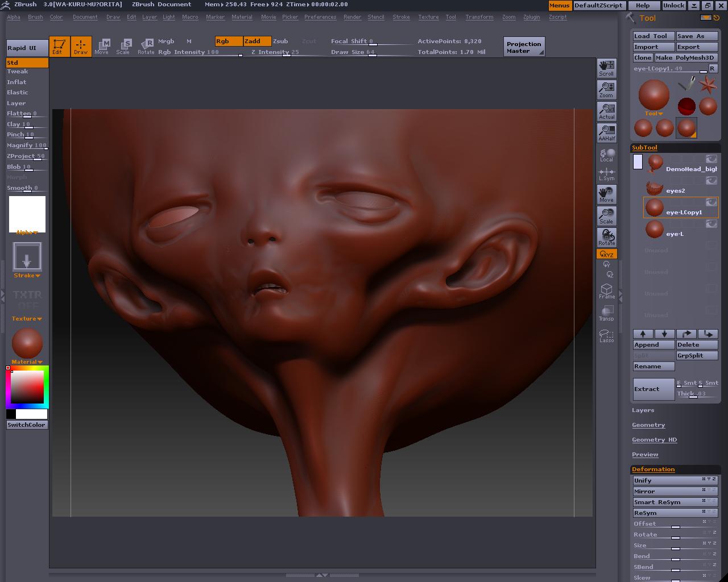Click the Scroll canvas icon
Viewport: 728px width, 582px height.
pos(606,68)
